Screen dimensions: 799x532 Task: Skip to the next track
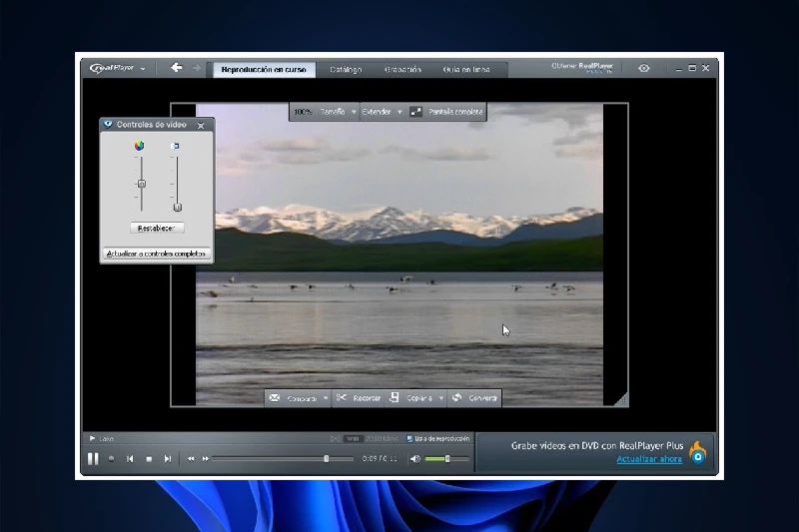pyautogui.click(x=168, y=459)
